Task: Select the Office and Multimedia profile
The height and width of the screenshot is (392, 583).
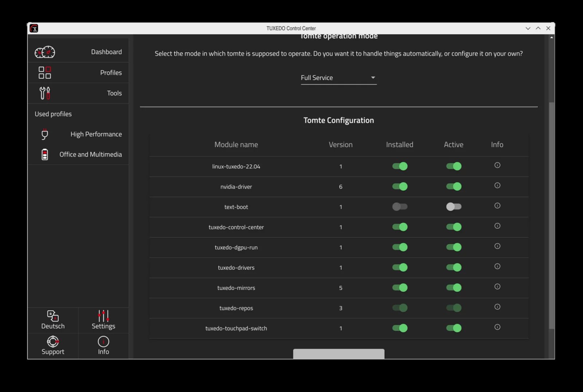Action: point(78,154)
